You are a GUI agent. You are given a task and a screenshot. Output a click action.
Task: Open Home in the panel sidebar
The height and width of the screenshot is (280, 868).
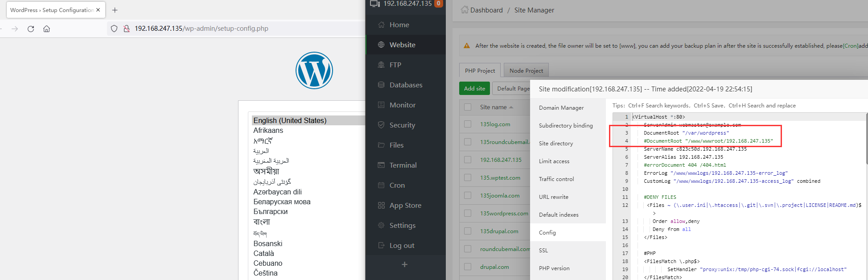405,25
